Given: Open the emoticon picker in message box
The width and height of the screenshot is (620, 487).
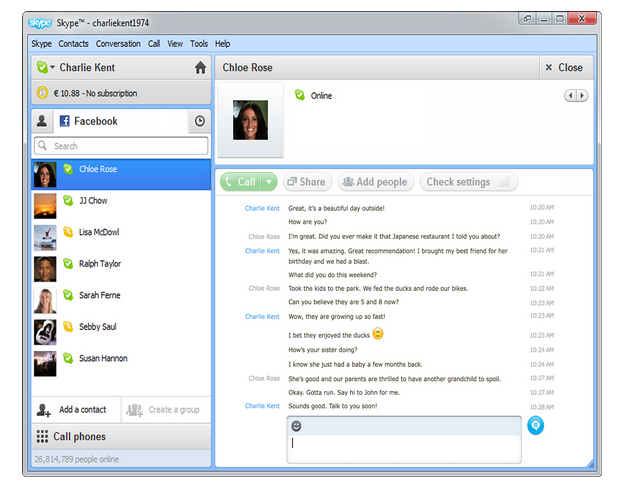Looking at the screenshot, I should point(297,426).
